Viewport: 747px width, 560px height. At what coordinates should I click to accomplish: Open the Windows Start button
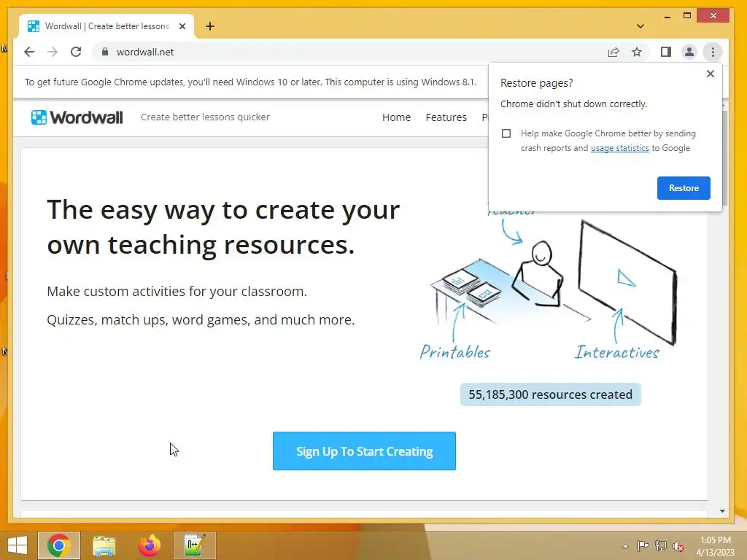coord(18,545)
